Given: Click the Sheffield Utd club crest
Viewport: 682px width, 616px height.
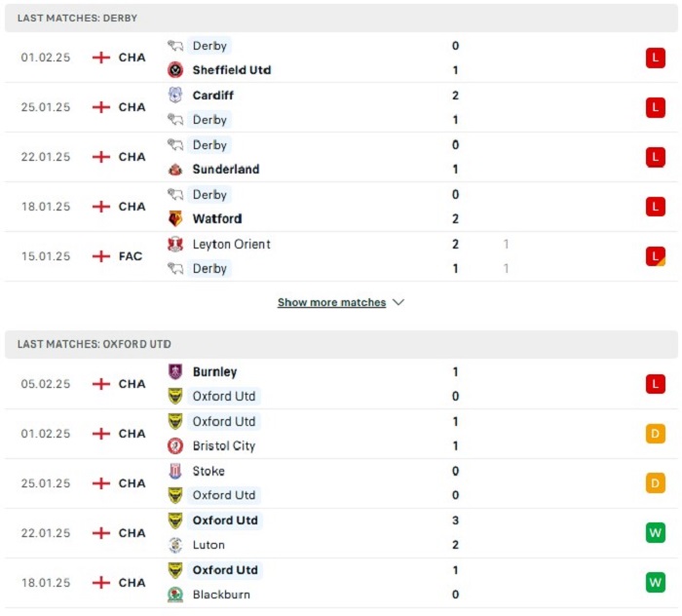Looking at the screenshot, I should click(175, 70).
